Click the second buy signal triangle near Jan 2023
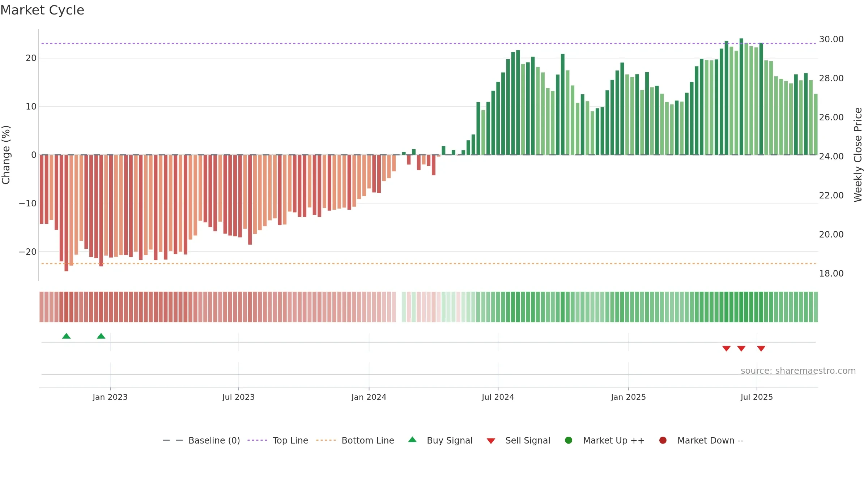868x488 pixels. coord(101,336)
